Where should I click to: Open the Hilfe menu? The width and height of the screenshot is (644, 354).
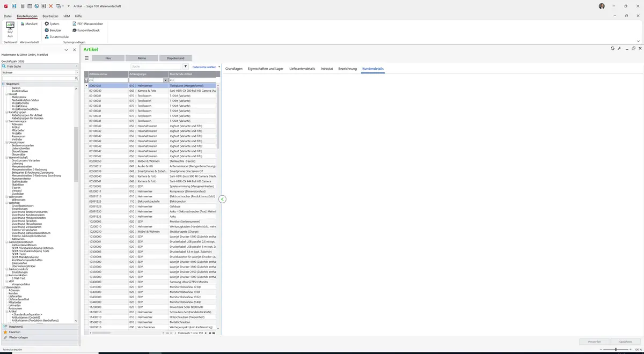click(x=78, y=16)
